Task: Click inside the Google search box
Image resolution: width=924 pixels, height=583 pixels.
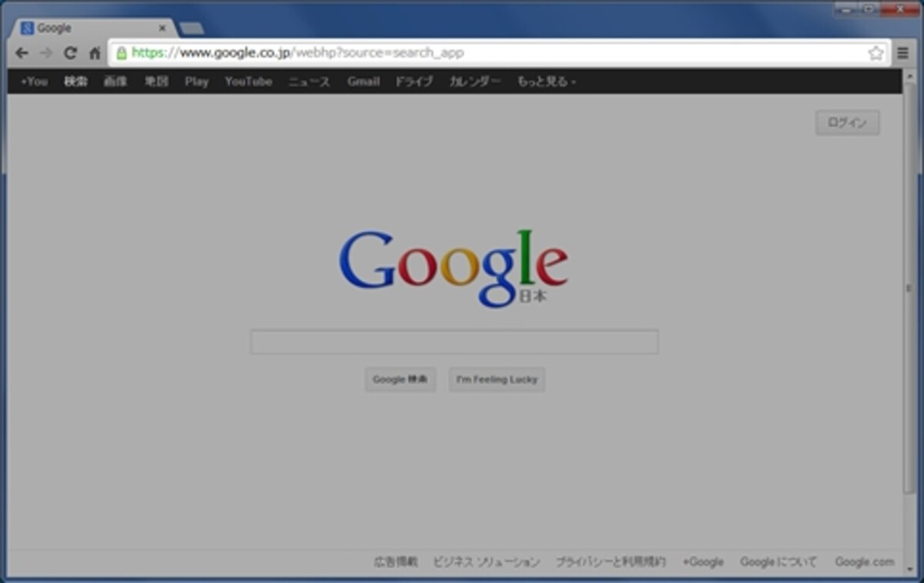Action: [454, 342]
